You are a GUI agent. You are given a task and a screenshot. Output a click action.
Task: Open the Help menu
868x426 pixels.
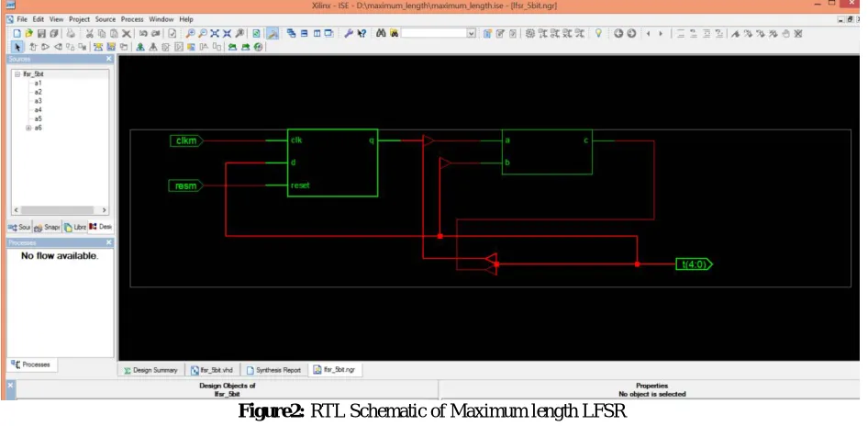point(186,19)
